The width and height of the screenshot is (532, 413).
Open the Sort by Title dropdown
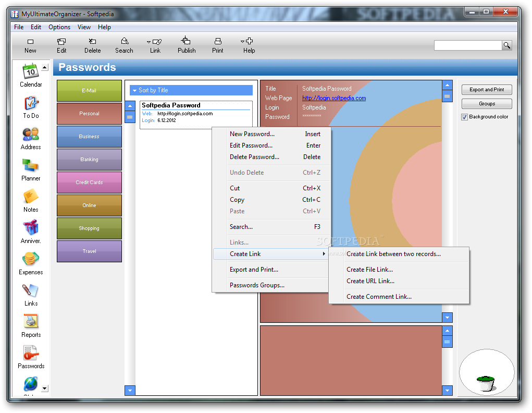(x=191, y=90)
